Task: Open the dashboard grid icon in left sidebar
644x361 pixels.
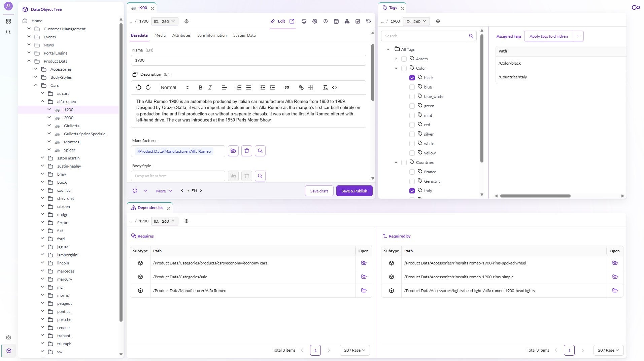Action: tap(8, 21)
